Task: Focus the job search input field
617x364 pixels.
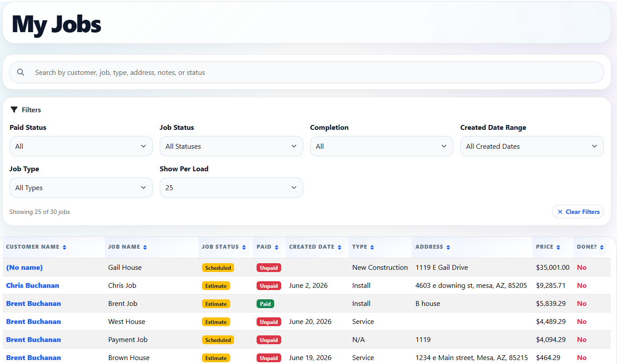Action: click(x=306, y=72)
